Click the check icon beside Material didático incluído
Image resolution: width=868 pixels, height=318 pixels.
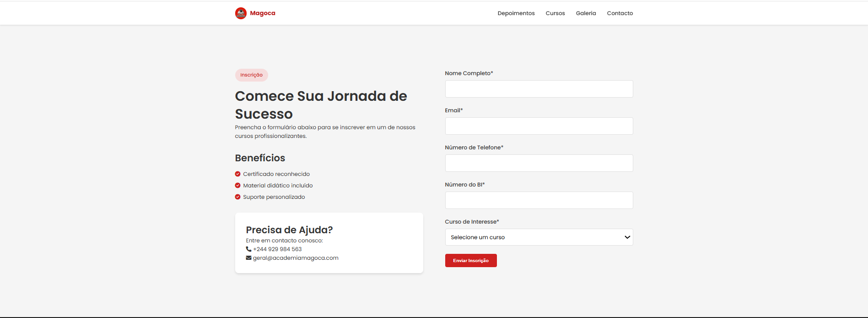(x=238, y=186)
